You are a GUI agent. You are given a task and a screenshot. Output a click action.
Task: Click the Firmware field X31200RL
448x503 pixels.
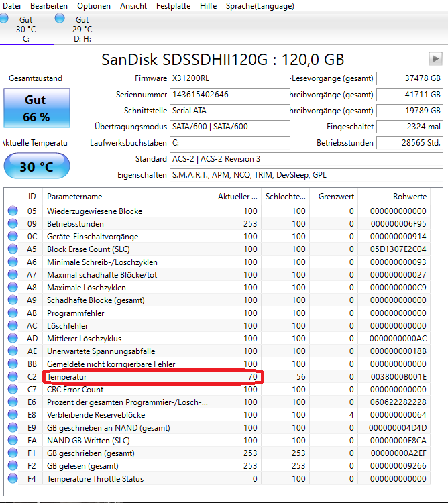click(229, 78)
